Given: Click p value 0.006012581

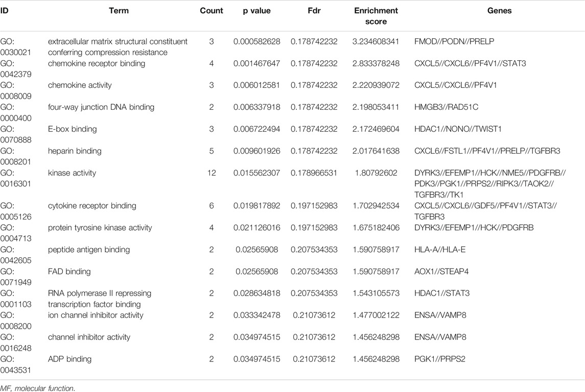Looking at the screenshot, I should pos(256,85).
